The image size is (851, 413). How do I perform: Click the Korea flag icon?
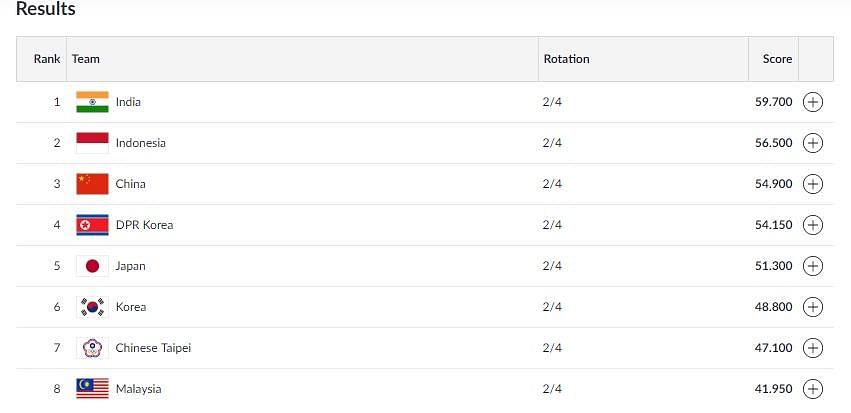pos(92,307)
